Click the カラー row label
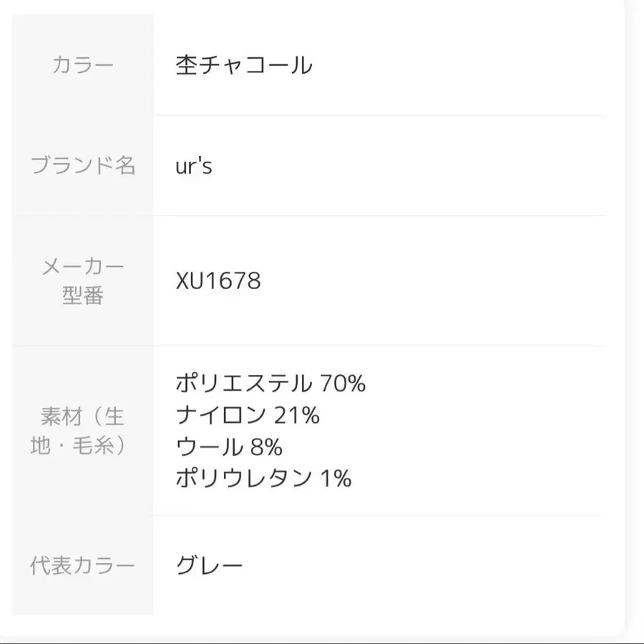 coord(83,66)
